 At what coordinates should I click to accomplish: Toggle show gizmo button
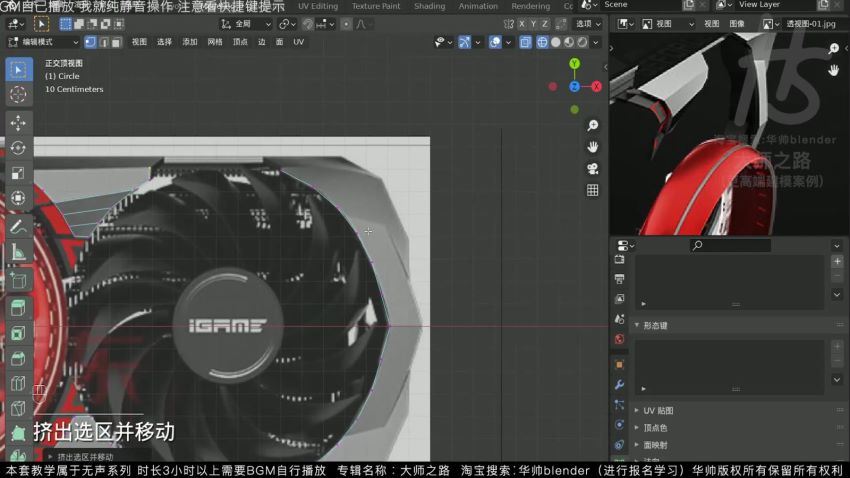pyautogui.click(x=465, y=42)
